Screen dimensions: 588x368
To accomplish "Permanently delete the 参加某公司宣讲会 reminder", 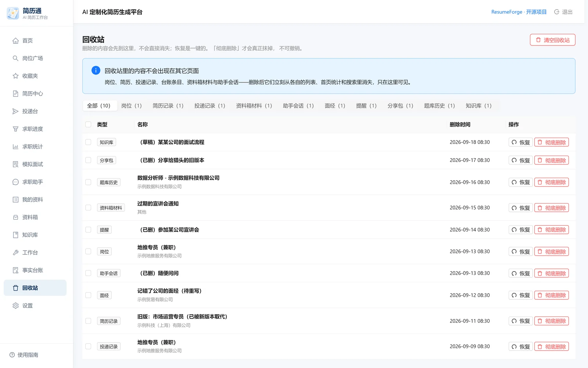I will pyautogui.click(x=551, y=230).
